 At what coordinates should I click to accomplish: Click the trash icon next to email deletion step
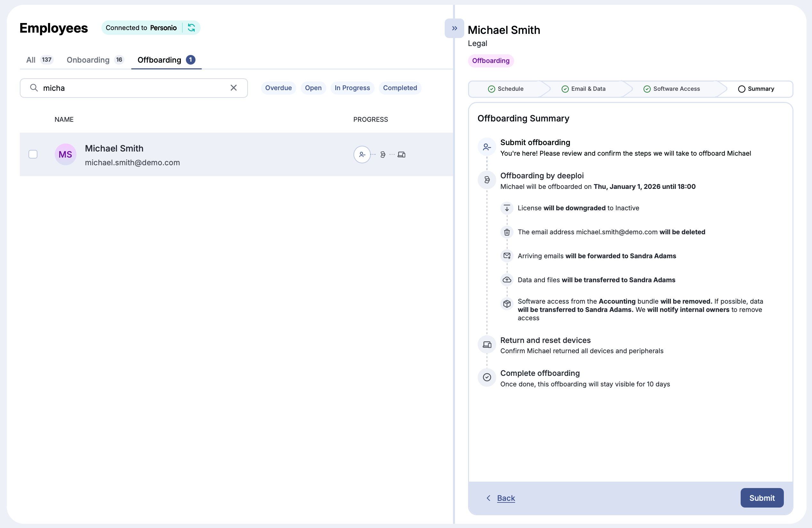click(x=507, y=232)
